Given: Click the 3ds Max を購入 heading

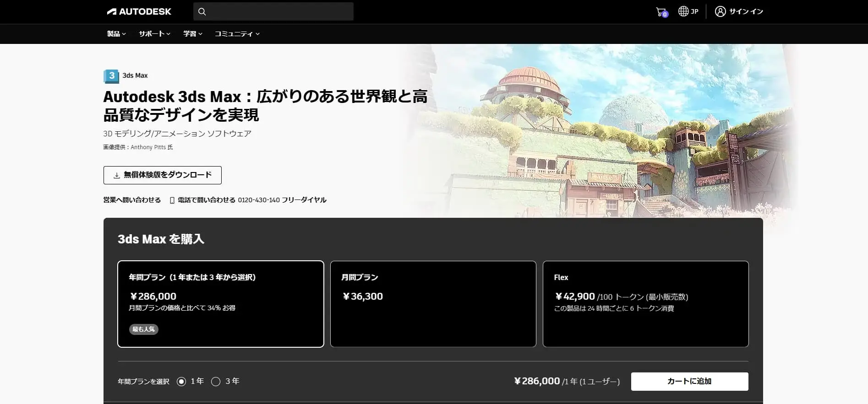Looking at the screenshot, I should tap(161, 239).
